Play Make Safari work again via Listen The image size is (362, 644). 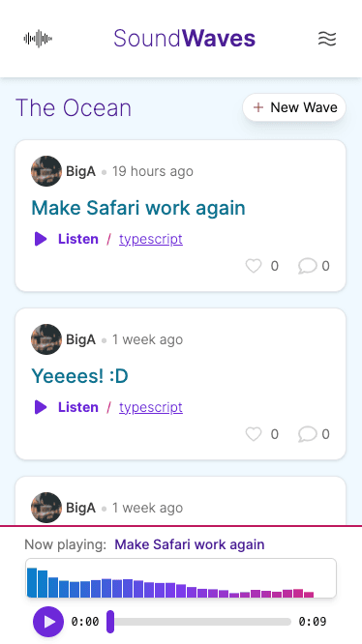click(x=67, y=239)
